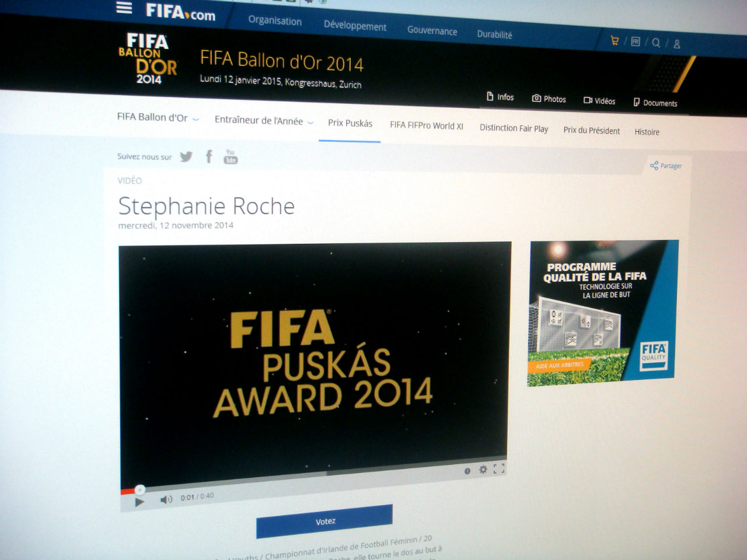This screenshot has height=560, width=747.
Task: Open the Programme Qualité de la FIFA ad
Action: [x=603, y=313]
